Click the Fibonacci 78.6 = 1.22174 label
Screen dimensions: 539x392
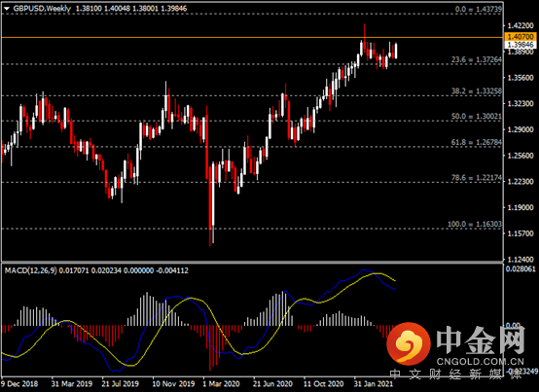click(x=476, y=178)
